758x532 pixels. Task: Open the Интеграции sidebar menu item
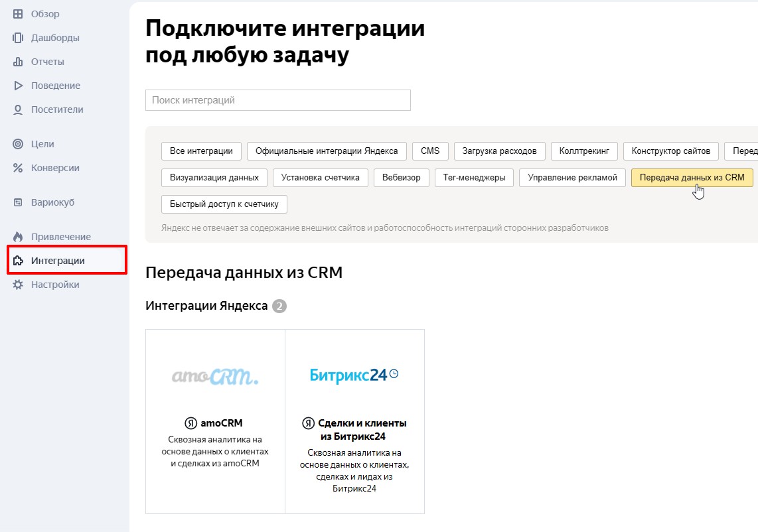58,261
